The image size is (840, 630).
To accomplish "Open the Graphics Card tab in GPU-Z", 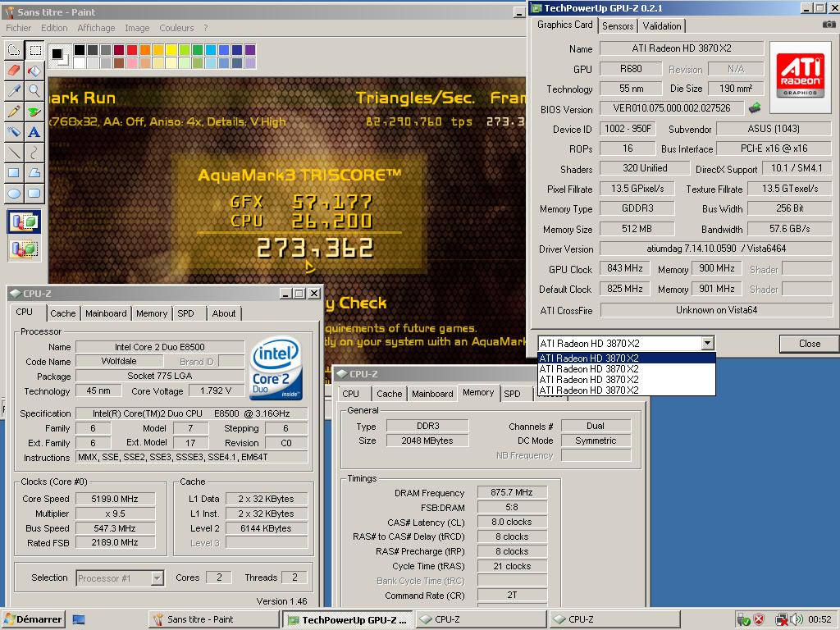I will coord(564,25).
